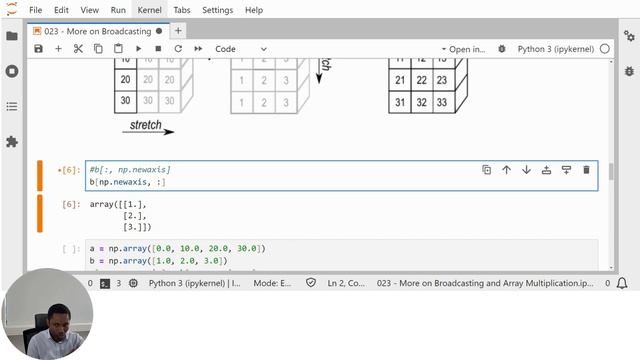
Task: Open the table of contents panel
Action: pos(12,107)
